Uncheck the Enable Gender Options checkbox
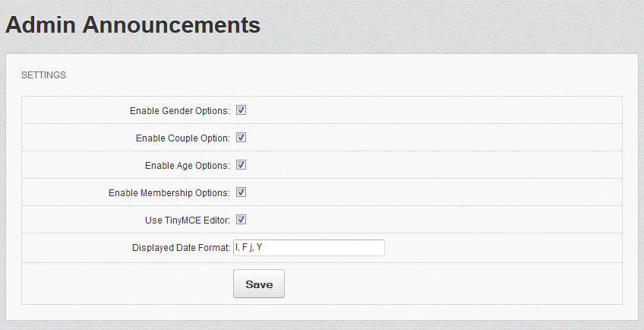644x330 pixels. tap(241, 110)
